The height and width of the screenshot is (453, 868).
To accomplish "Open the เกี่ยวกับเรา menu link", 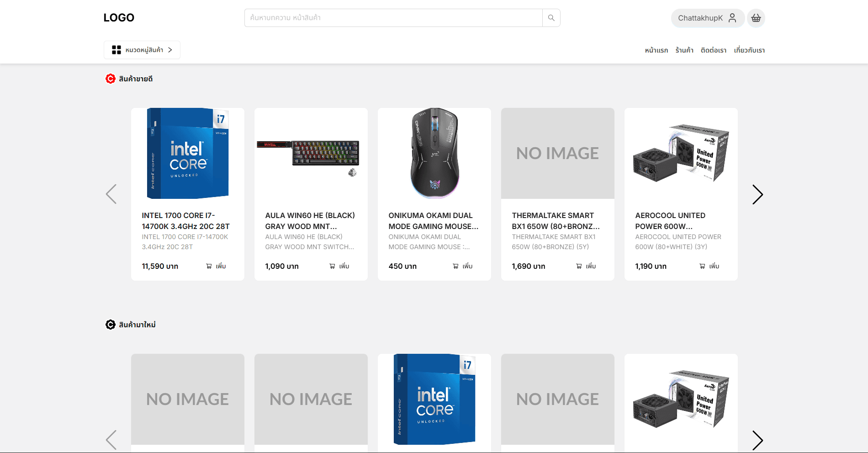I will 749,50.
